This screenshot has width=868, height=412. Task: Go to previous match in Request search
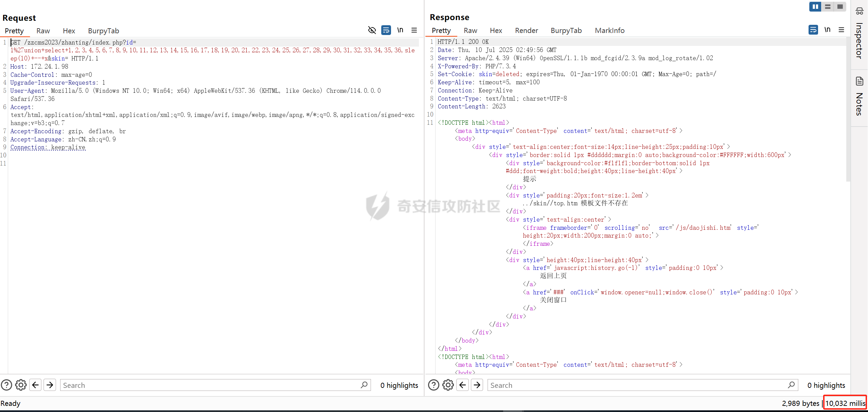click(35, 385)
